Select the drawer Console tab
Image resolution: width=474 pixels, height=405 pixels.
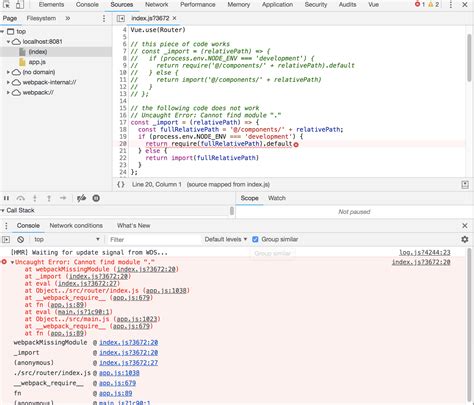pos(28,226)
